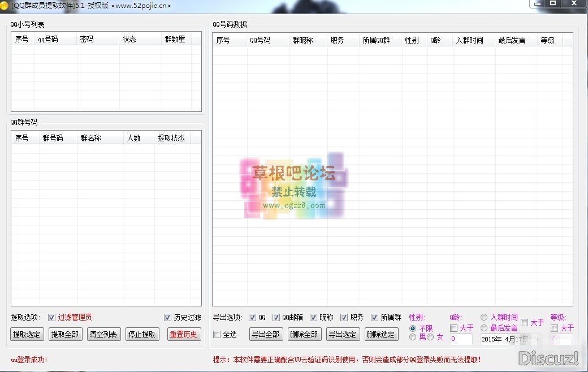Viewport: 588px width, 372px height.
Task: Choose the 最后发言 radio option
Action: (484, 328)
